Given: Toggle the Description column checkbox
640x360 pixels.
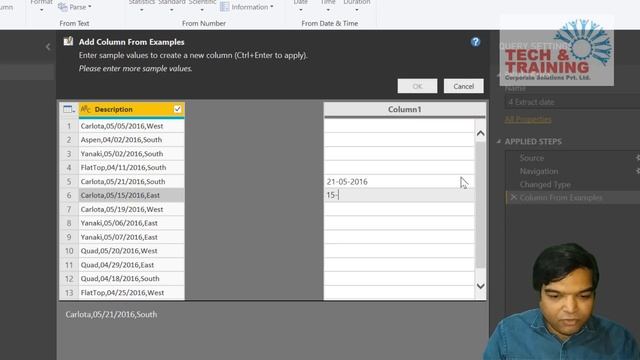Looking at the screenshot, I should [177, 109].
